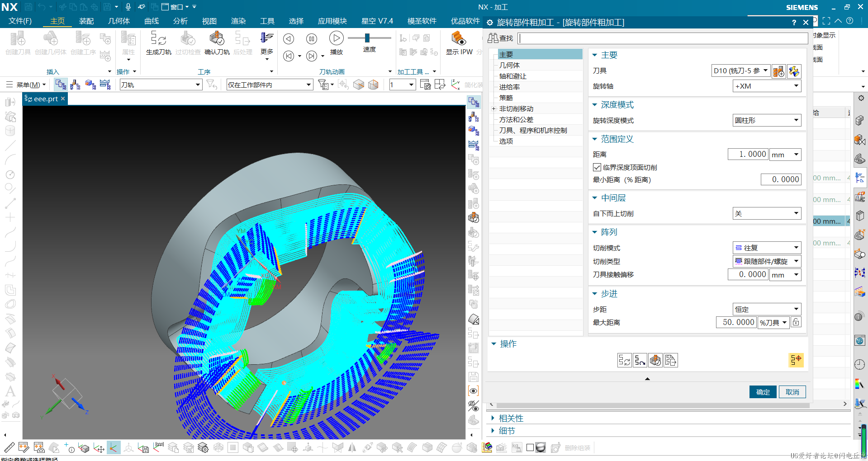Select 几何体 in the dialog navigation tree
Viewport: 868px width, 461px height.
tap(509, 65)
